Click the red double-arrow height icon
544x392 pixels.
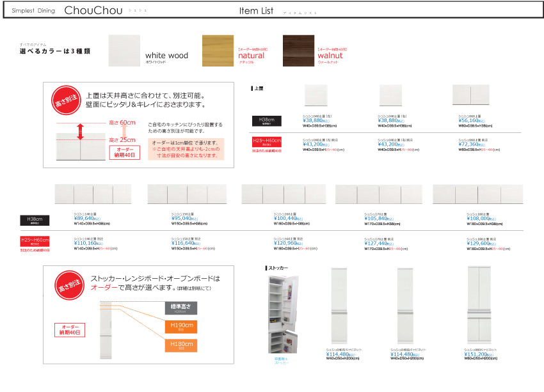[81, 132]
